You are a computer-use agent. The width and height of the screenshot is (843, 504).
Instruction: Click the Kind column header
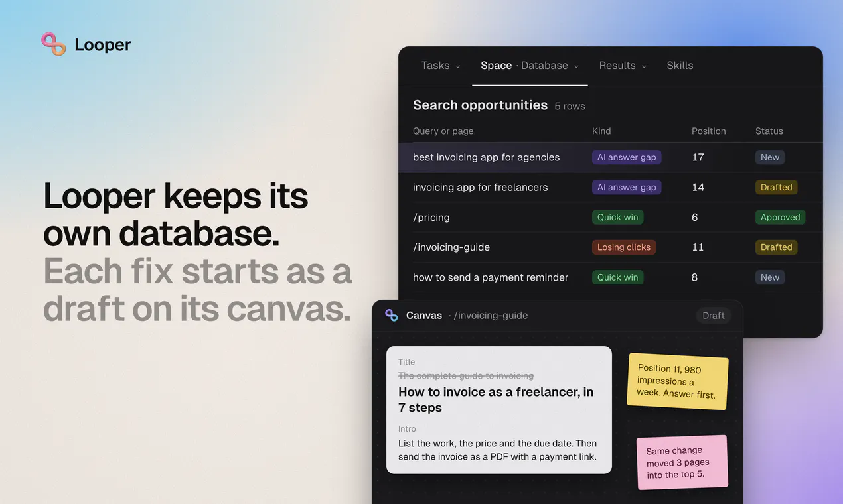[x=601, y=131]
